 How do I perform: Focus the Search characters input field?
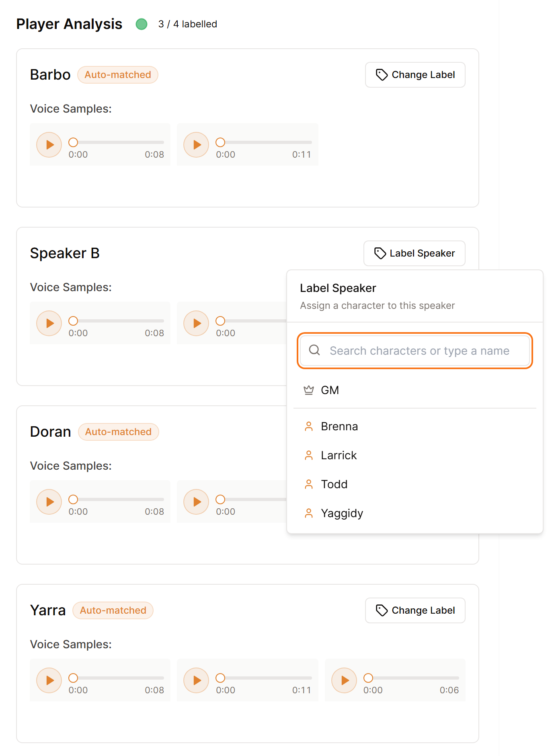click(415, 351)
